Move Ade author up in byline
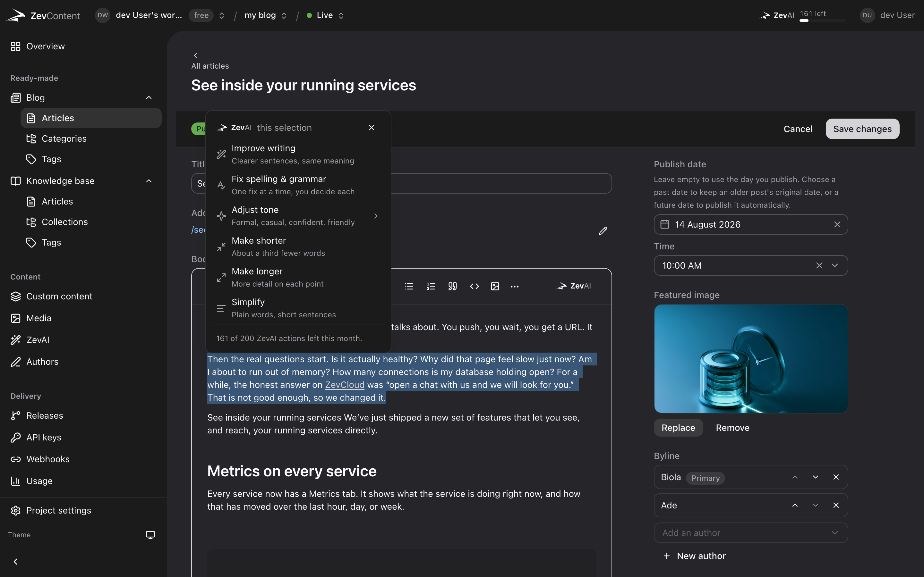The height and width of the screenshot is (577, 924). pyautogui.click(x=795, y=505)
